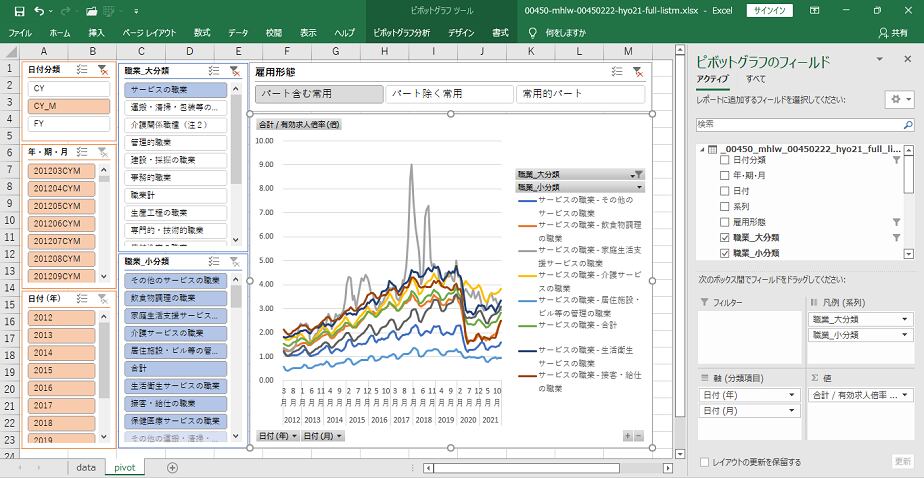Screen dimensions: 924x478
Task: Switch to the data sheet tab
Action: click(86, 467)
